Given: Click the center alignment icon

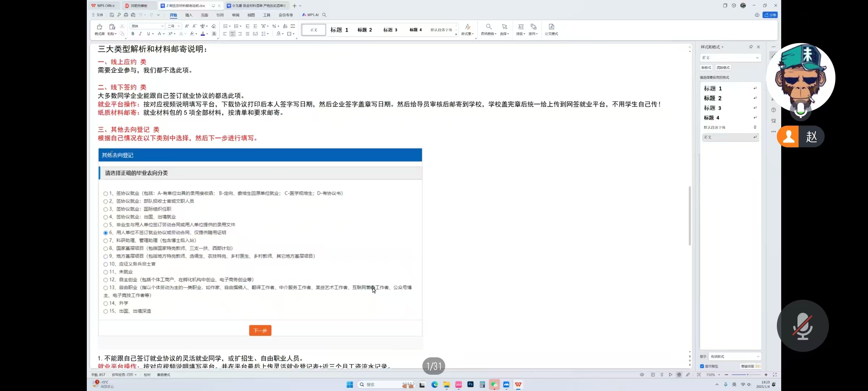Looking at the screenshot, I should pyautogui.click(x=232, y=34).
